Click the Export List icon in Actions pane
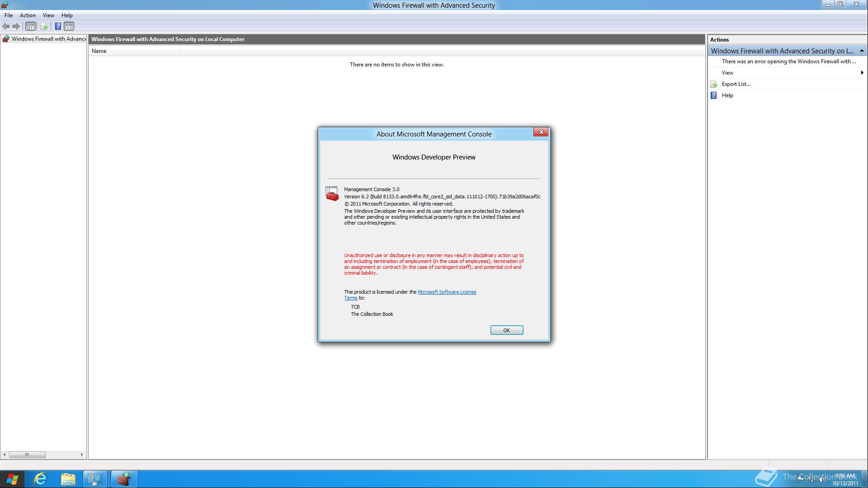 [714, 84]
